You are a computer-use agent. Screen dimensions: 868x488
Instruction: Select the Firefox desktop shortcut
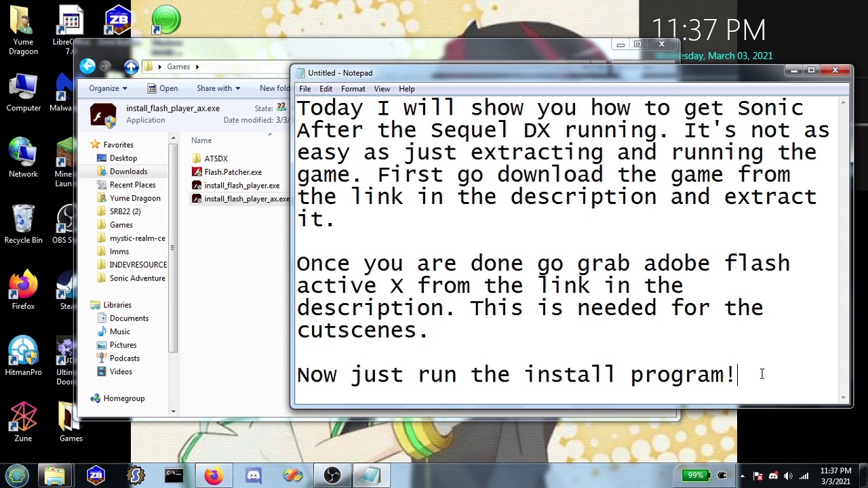pos(23,290)
